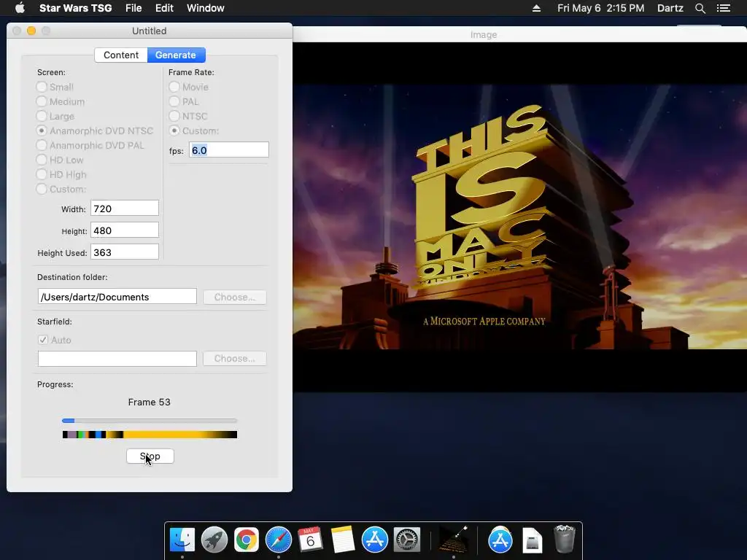747x560 pixels.
Task: Open Notification Center list icon
Action: [x=724, y=8]
